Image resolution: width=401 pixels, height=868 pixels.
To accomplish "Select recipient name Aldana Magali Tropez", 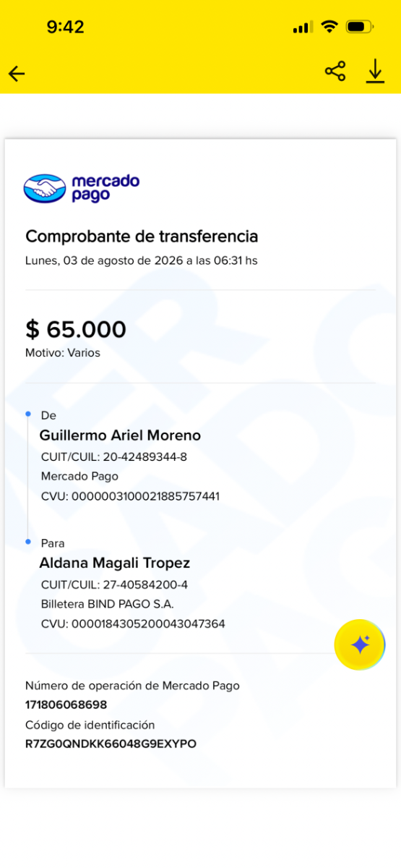I will (114, 563).
